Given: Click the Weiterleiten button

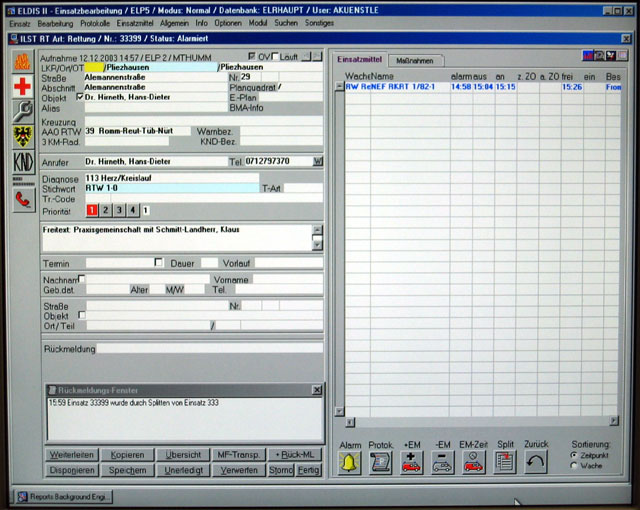Looking at the screenshot, I should [x=71, y=455].
